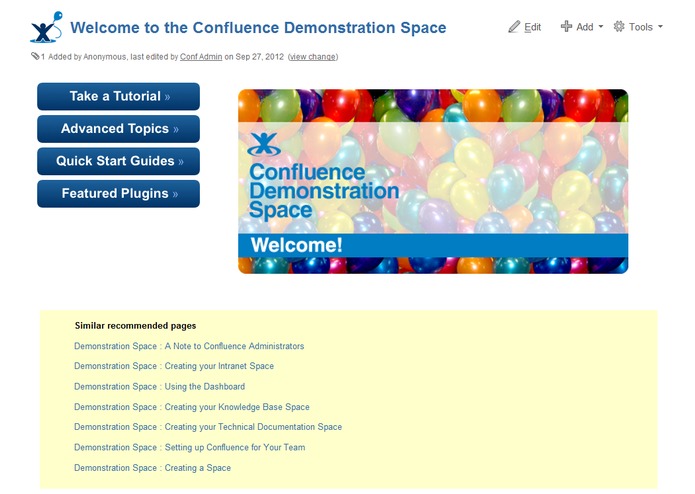Open Quick Start Guides
Image resolution: width=695 pixels, height=494 pixels.
tap(118, 161)
